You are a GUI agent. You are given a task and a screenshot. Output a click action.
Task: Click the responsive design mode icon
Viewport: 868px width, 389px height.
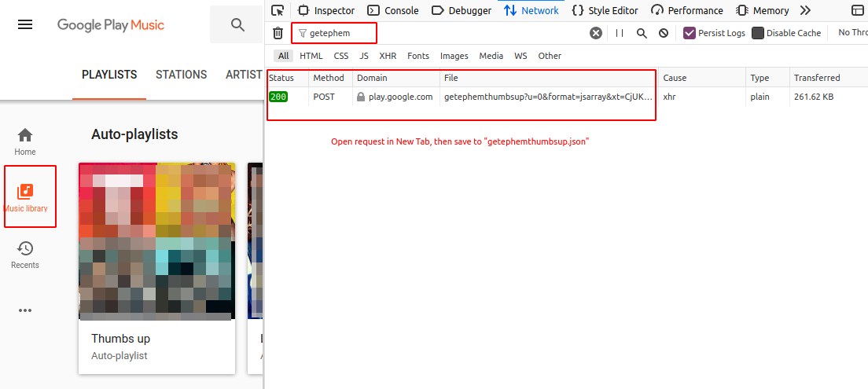tap(857, 10)
